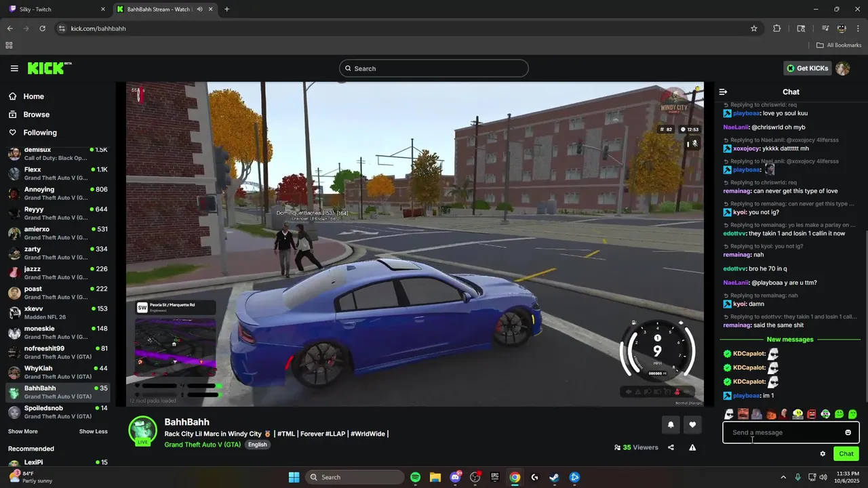Bookmark page with star icon
Screen dimensions: 868x488
tap(753, 28)
